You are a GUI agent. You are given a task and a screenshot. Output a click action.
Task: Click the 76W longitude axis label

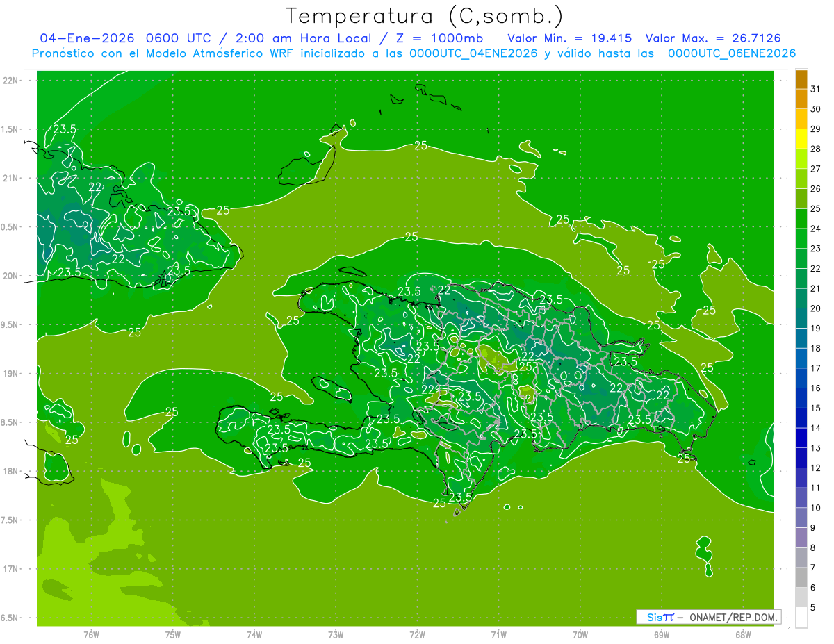[x=91, y=634]
